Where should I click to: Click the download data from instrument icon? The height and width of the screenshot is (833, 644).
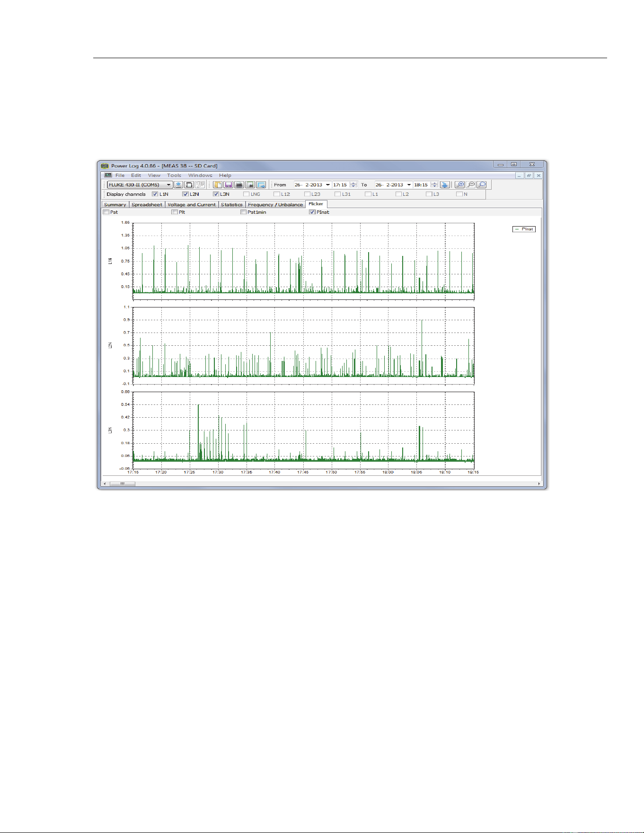178,185
